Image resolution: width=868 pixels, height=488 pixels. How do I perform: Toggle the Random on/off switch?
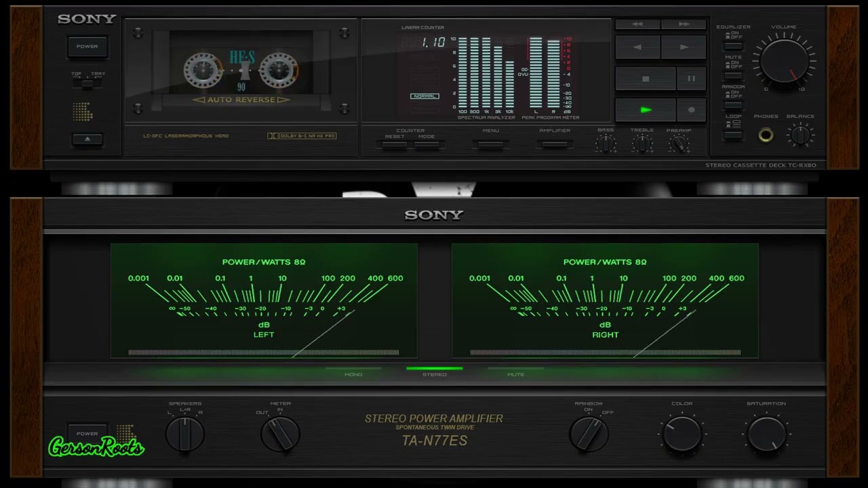pyautogui.click(x=732, y=105)
